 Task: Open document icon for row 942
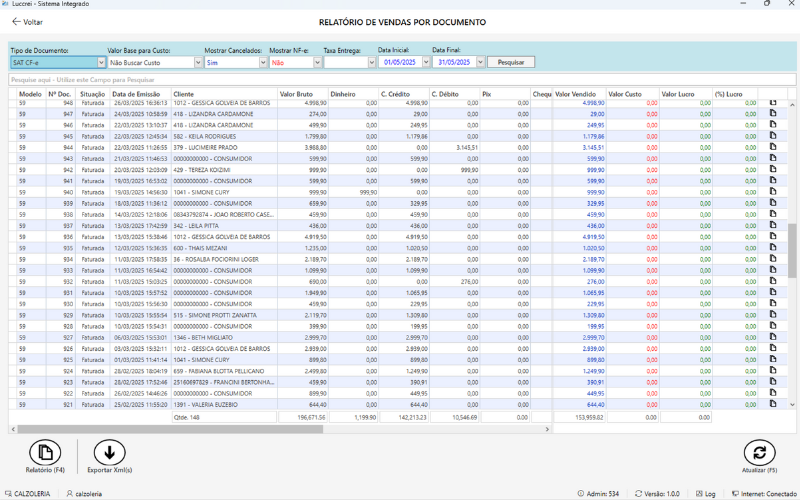coord(773,169)
